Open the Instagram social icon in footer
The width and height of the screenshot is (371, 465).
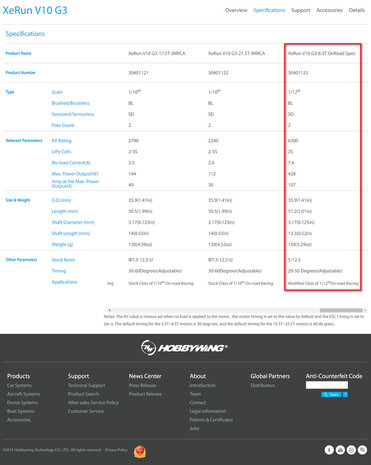pyautogui.click(x=351, y=450)
